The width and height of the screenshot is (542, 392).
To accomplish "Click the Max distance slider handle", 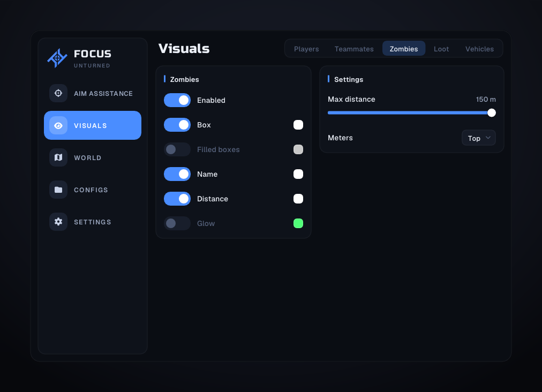I will (492, 113).
